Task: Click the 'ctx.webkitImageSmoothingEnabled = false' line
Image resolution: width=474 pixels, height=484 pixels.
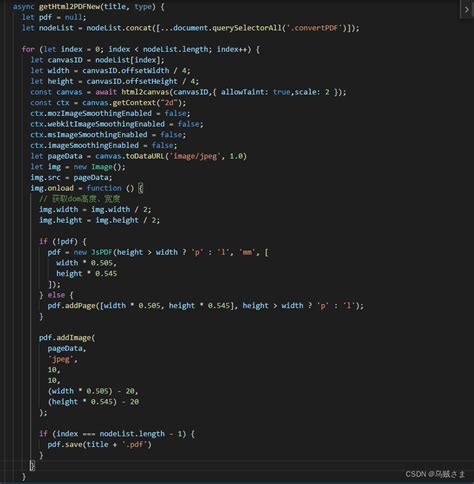Action: click(117, 124)
